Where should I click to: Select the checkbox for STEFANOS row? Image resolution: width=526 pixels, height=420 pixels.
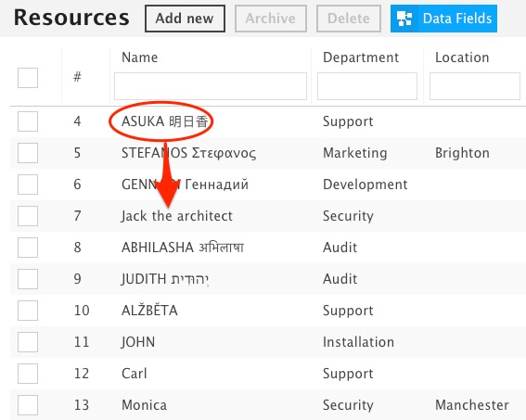pos(28,153)
